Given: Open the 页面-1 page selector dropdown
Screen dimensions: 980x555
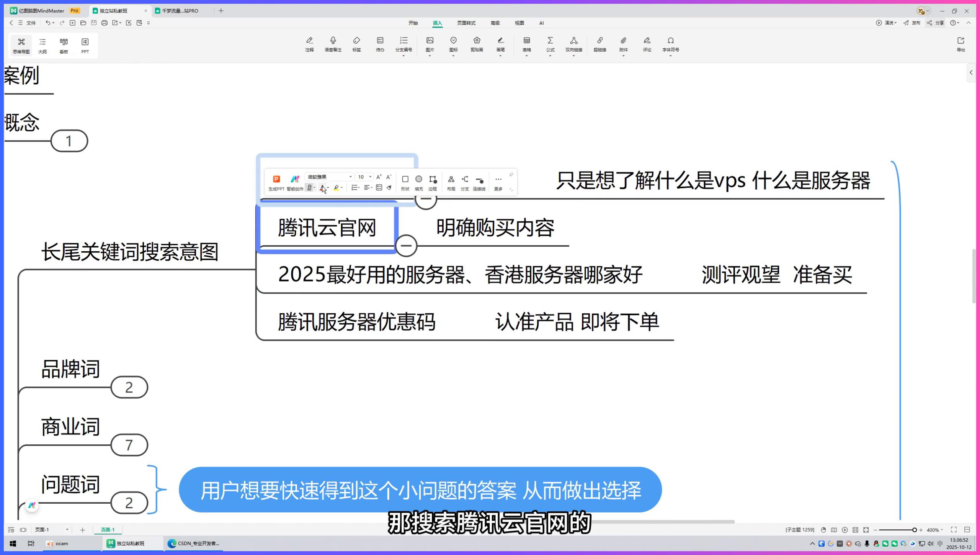Looking at the screenshot, I should pos(51,530).
